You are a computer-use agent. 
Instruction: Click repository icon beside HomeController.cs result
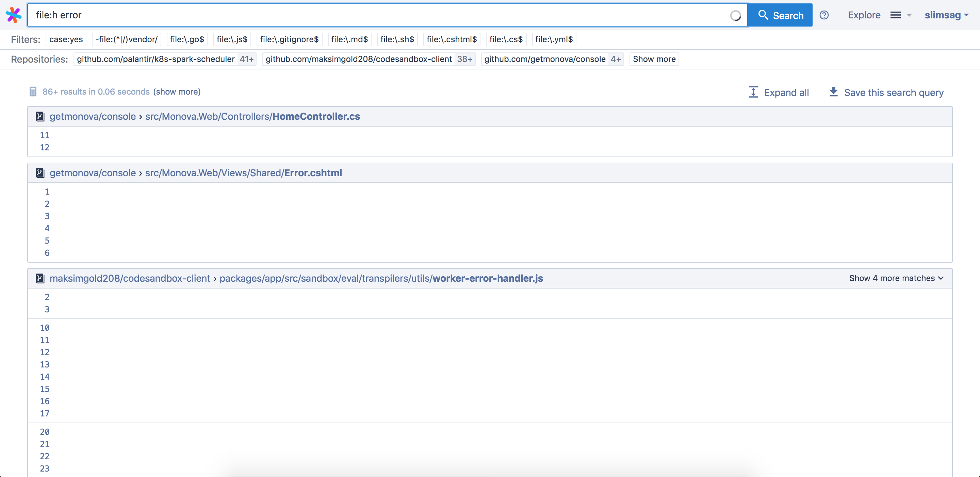pyautogui.click(x=40, y=116)
